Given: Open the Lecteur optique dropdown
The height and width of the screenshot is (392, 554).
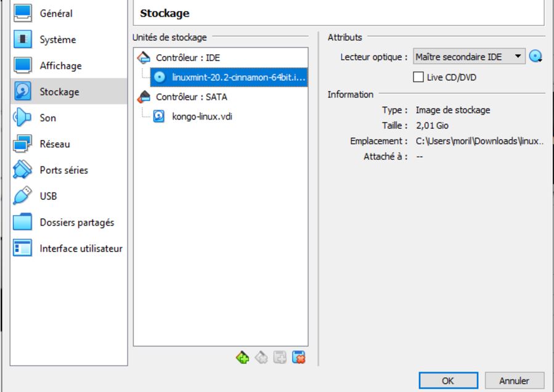Looking at the screenshot, I should (469, 57).
